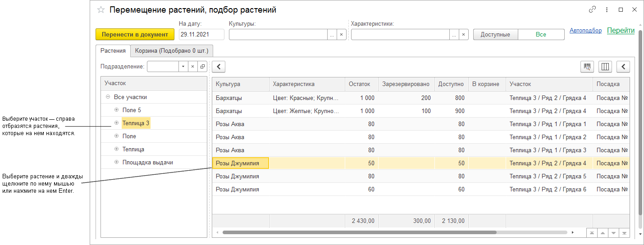Click the barcode search icon
Viewport: 644px width, 245px height.
pos(587,67)
